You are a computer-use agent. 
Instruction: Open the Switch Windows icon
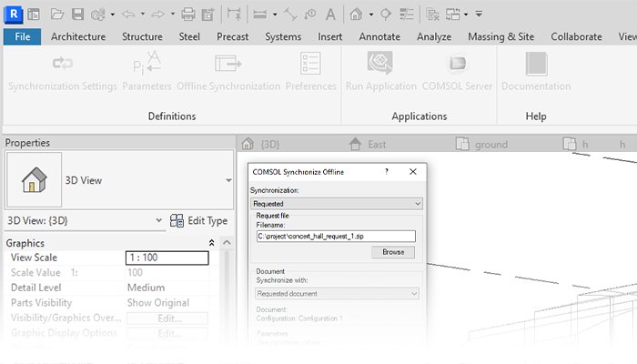(x=453, y=15)
